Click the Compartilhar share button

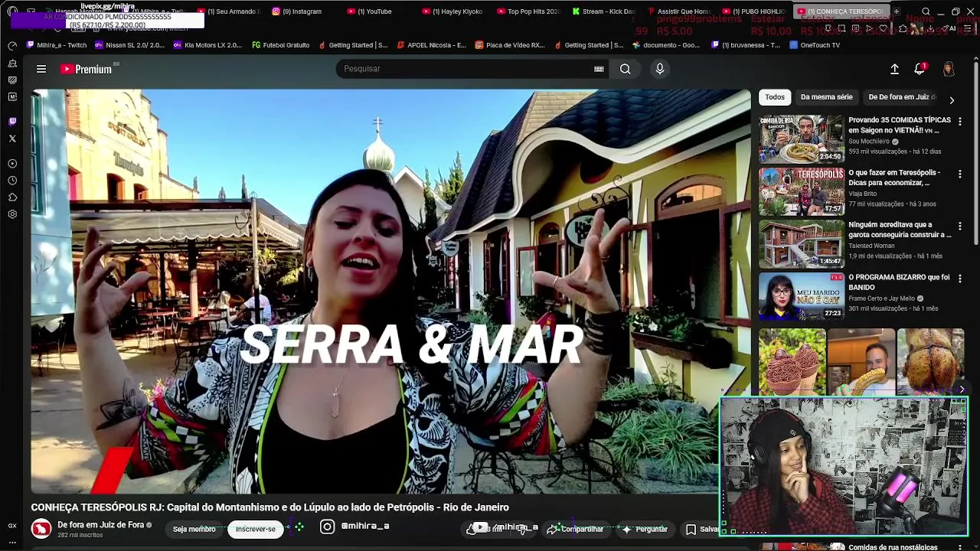click(575, 529)
